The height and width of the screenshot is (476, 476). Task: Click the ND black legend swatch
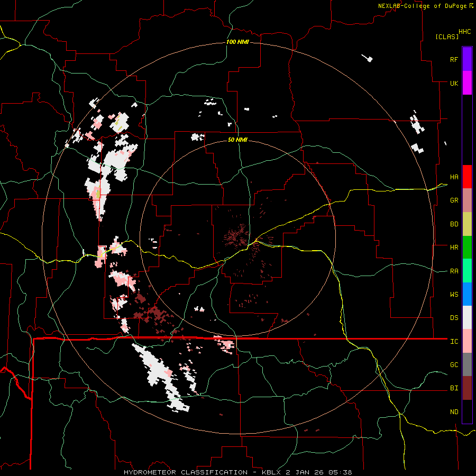pos(467,411)
